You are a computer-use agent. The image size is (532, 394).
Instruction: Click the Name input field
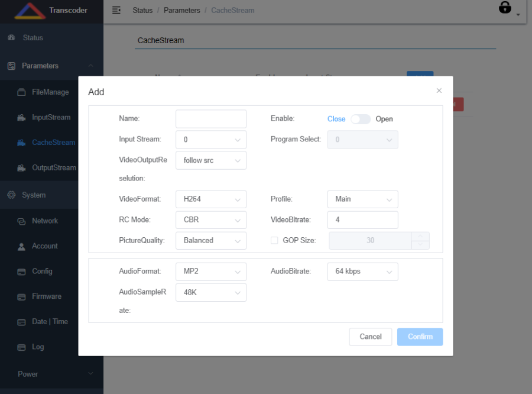pos(210,119)
